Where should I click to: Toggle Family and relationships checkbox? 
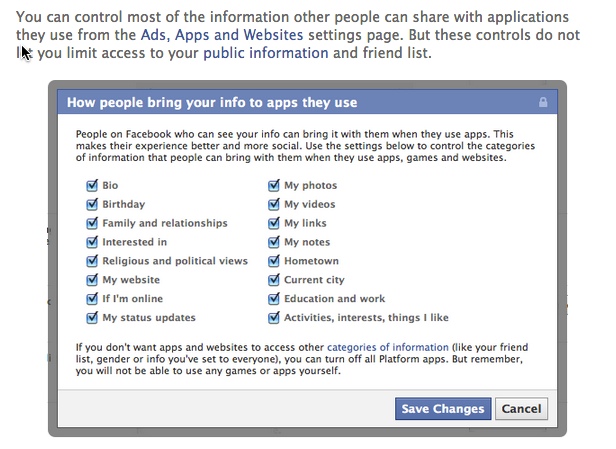pyautogui.click(x=92, y=223)
